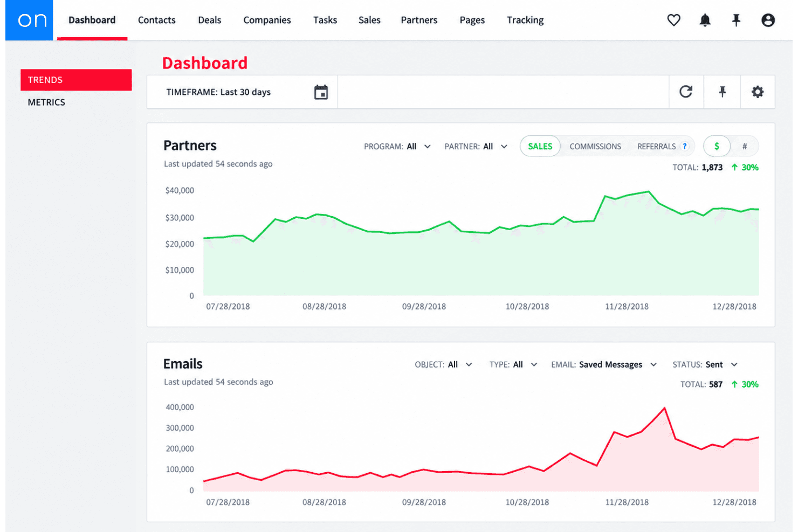
Task: Go to the Tracking tab
Action: 525,20
